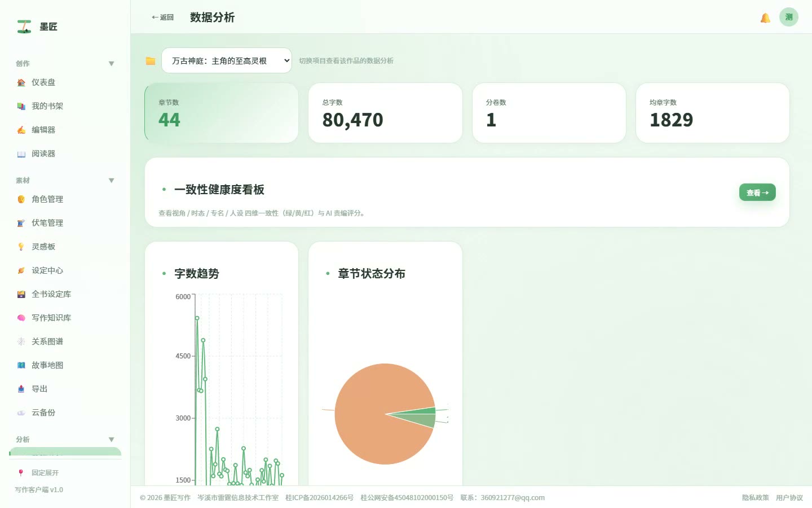Click the user avatar 测
The height and width of the screenshot is (508, 812).
pyautogui.click(x=789, y=17)
